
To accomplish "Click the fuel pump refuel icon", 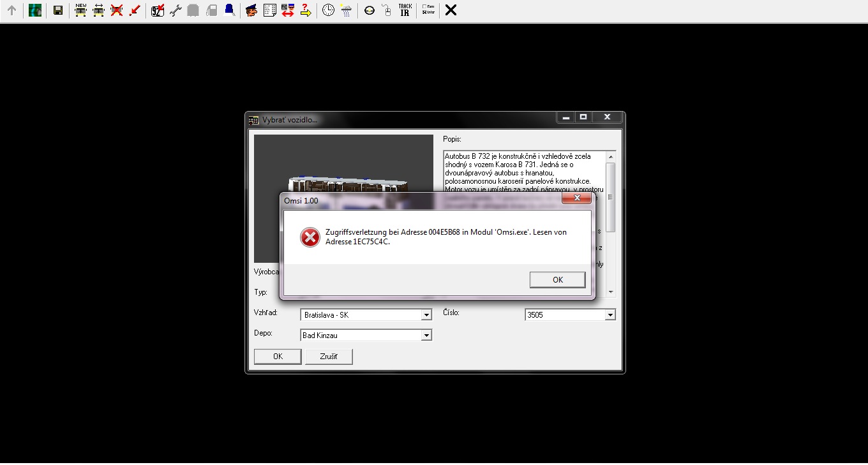I will (x=211, y=10).
